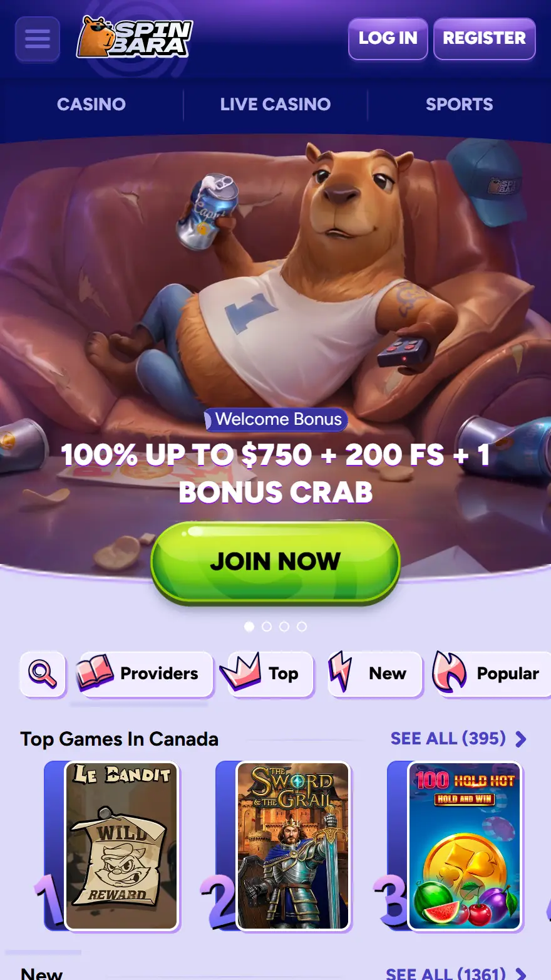
Task: Click the green JOIN NOW button
Action: pos(275,561)
